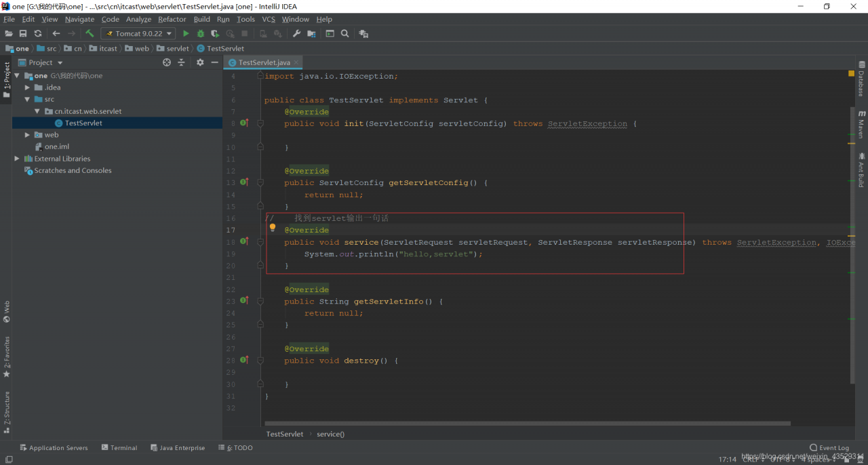
Task: Locate current file with the crosshair icon
Action: pos(167,62)
